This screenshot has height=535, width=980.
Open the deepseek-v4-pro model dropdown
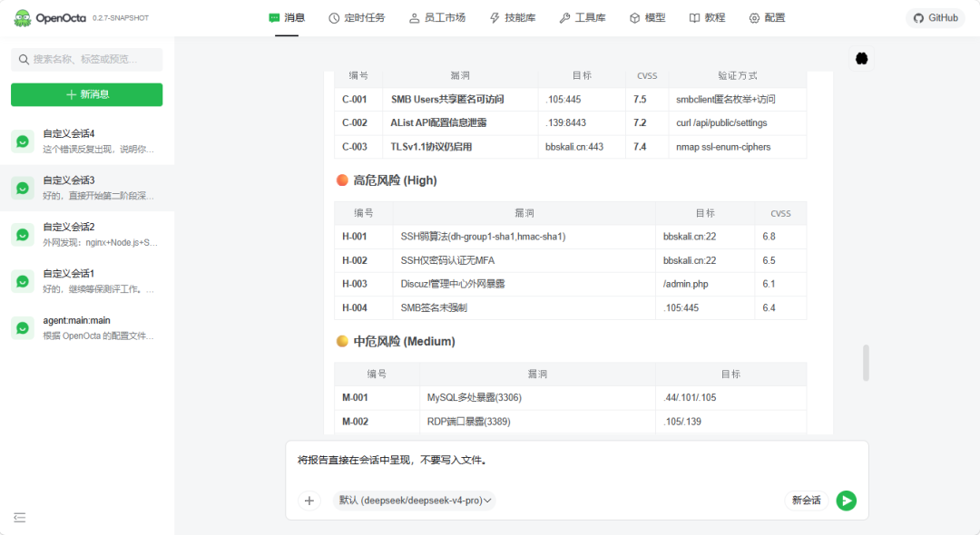pyautogui.click(x=415, y=501)
